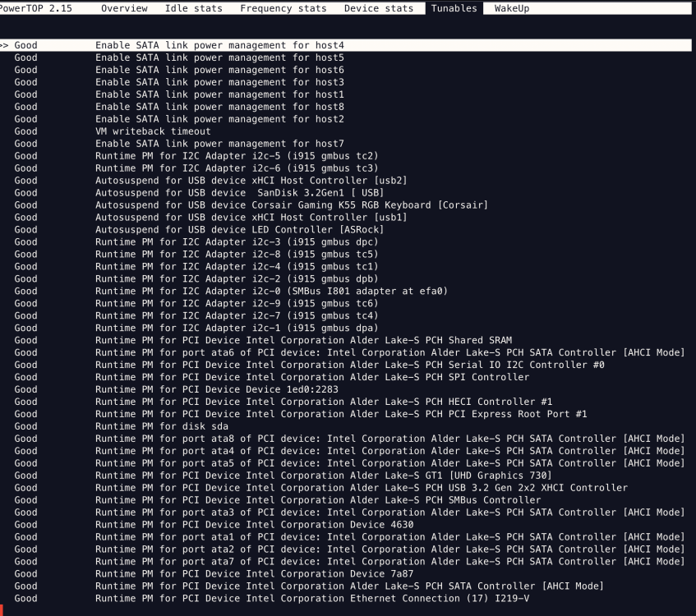Switch to the Overview tab
The image size is (696, 616).
(124, 8)
